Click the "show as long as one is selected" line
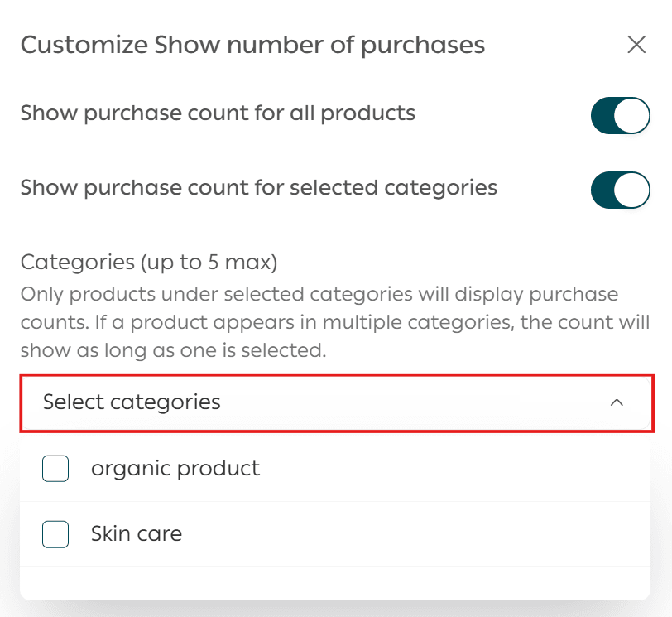Screen dimensions: 672x617 tap(173, 350)
